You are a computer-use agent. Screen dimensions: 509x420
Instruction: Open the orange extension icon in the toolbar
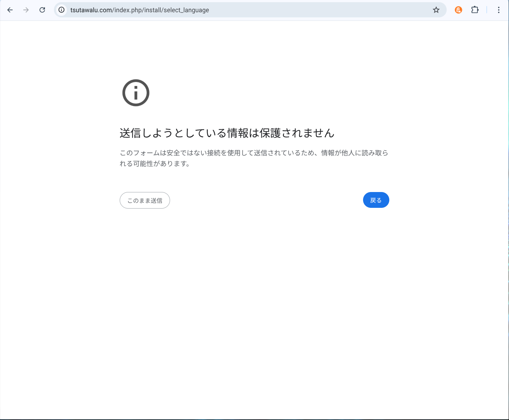point(458,10)
